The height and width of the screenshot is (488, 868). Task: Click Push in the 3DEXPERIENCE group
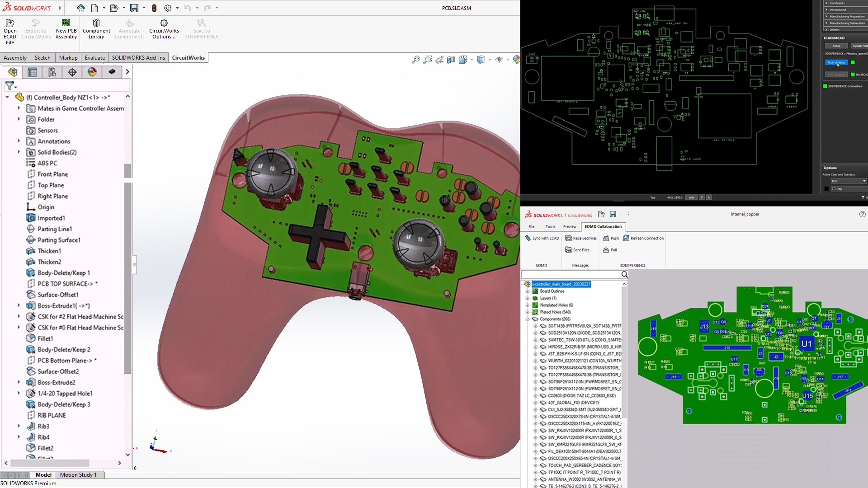611,238
